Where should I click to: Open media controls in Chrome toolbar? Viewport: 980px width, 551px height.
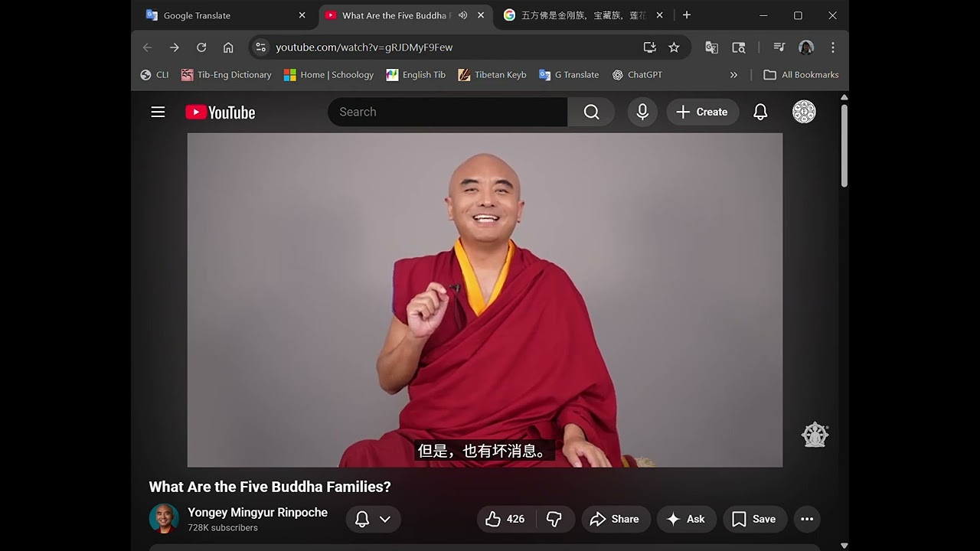pos(779,47)
